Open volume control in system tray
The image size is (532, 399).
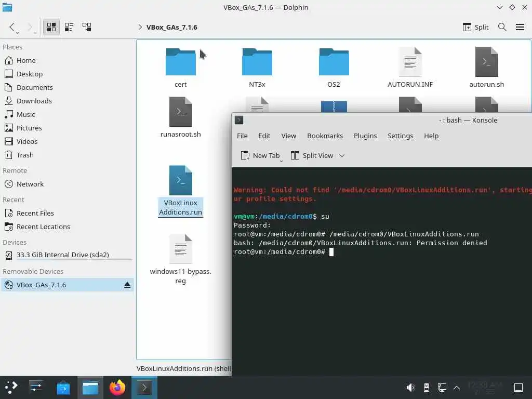pyautogui.click(x=410, y=388)
